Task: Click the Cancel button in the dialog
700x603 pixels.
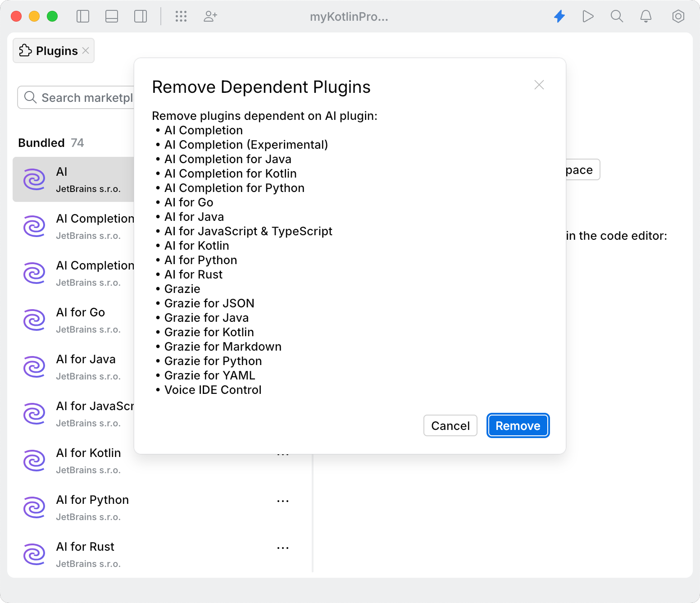Action: (x=450, y=425)
